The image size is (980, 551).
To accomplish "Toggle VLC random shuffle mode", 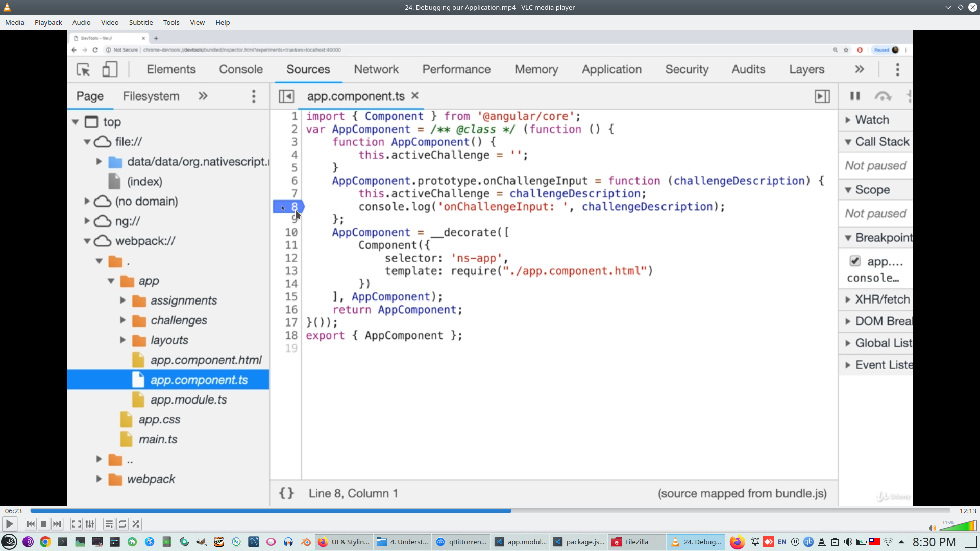I will 136,524.
